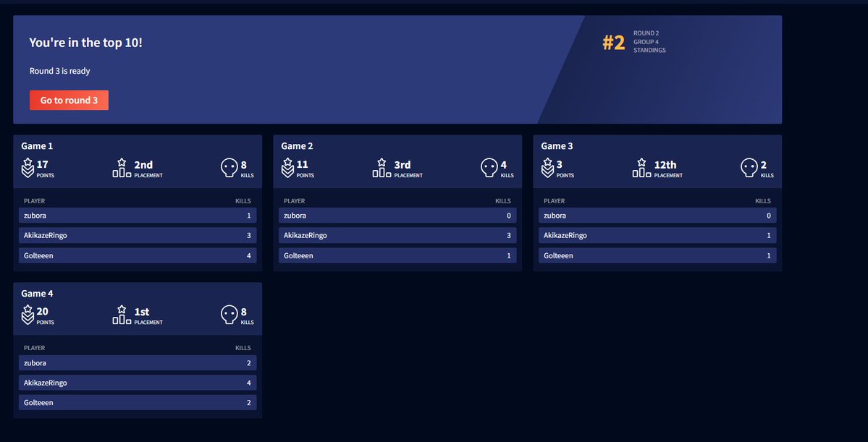Click the Game 3 points badge icon
This screenshot has height=442, width=868.
pyautogui.click(x=547, y=168)
